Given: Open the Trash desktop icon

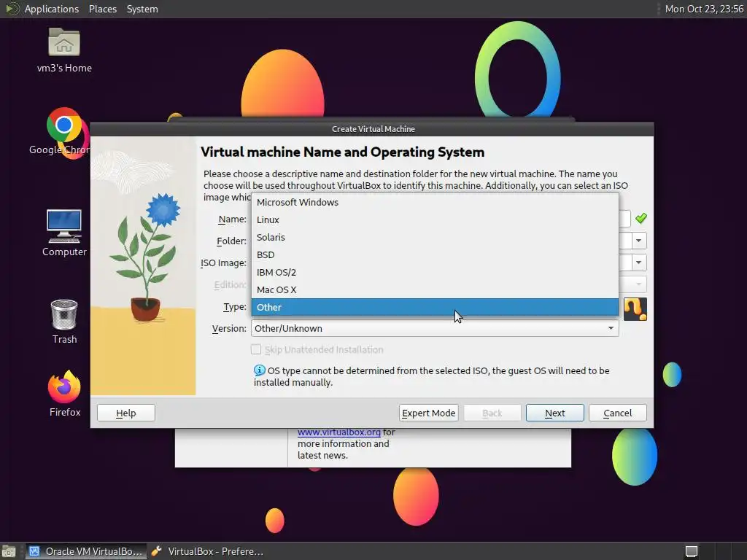Looking at the screenshot, I should [x=64, y=315].
